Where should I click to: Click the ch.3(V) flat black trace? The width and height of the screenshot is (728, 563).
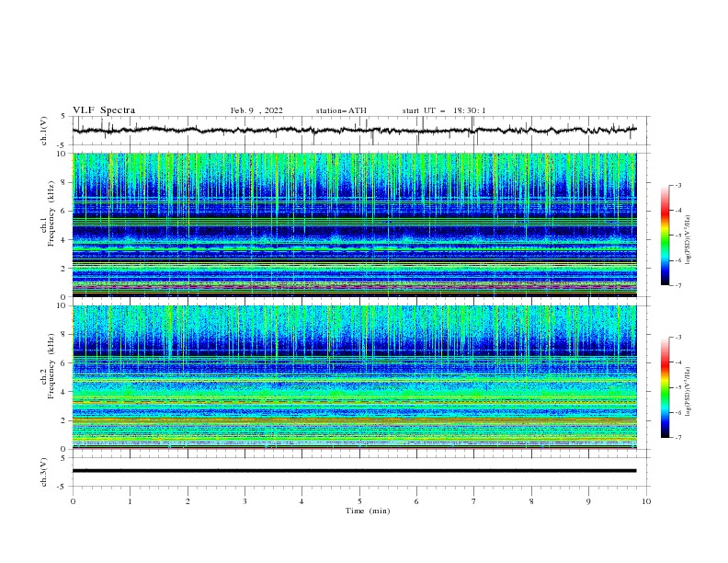point(354,471)
